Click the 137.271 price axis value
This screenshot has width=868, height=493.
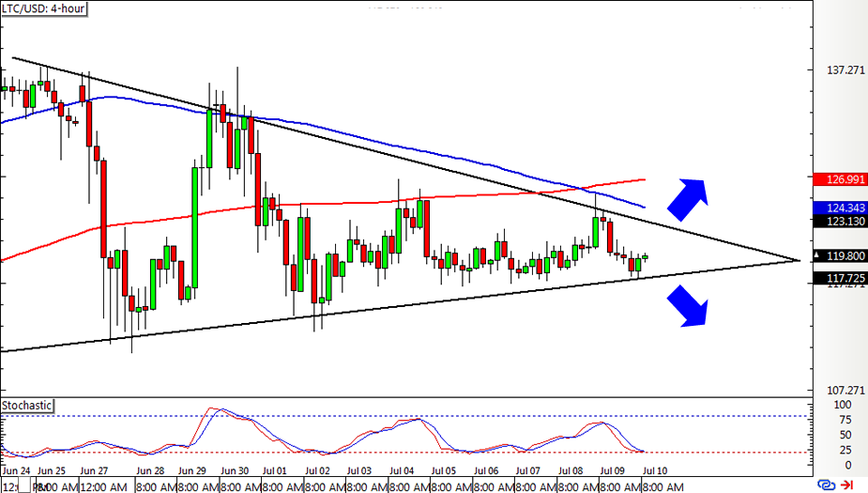(x=845, y=70)
